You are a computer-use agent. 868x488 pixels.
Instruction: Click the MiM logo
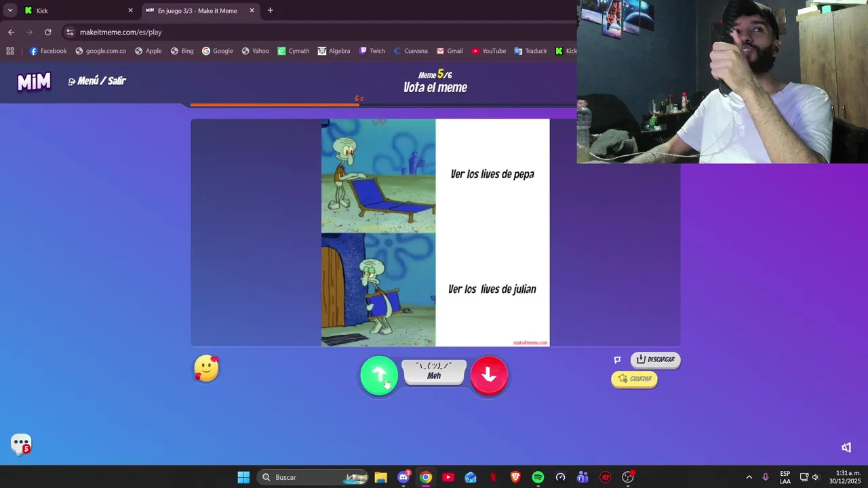[x=34, y=81]
